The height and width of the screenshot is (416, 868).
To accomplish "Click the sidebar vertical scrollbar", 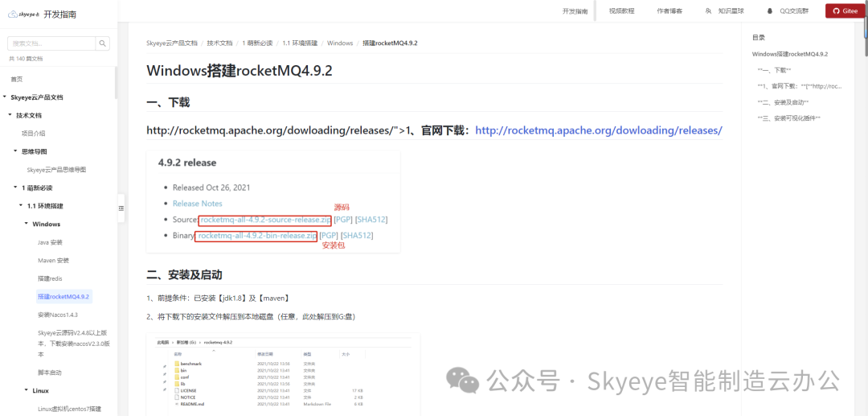I will 116,83.
